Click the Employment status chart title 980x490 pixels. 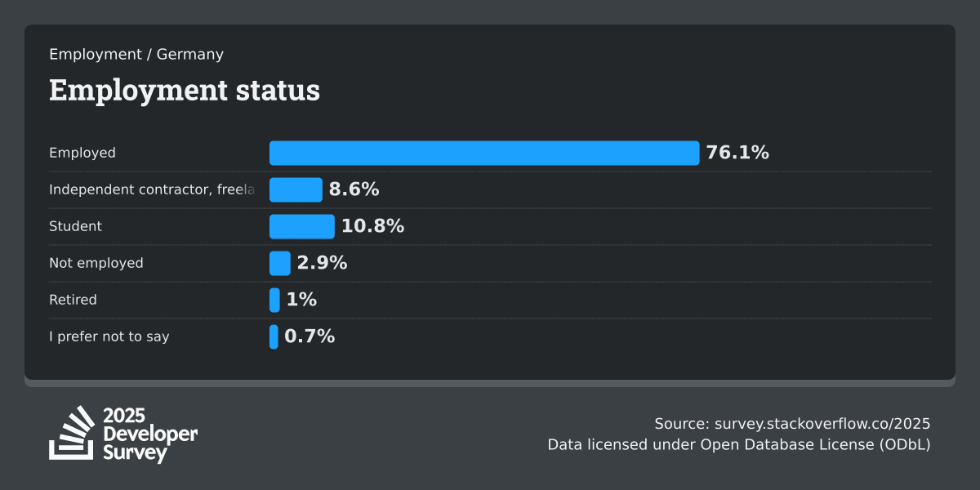pyautogui.click(x=185, y=91)
